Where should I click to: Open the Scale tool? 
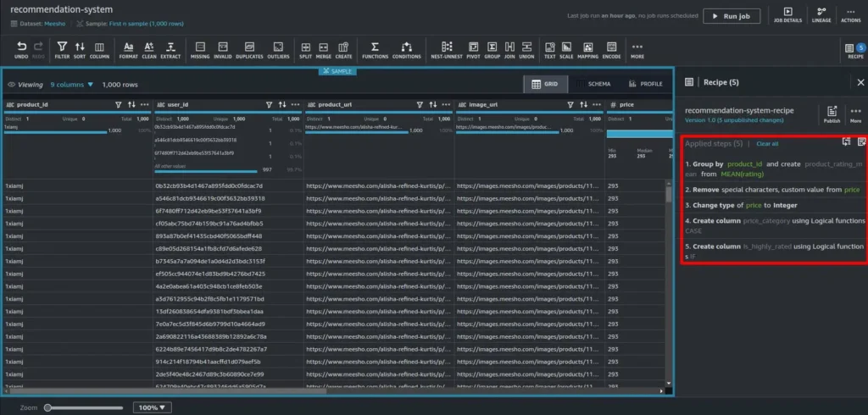click(566, 50)
